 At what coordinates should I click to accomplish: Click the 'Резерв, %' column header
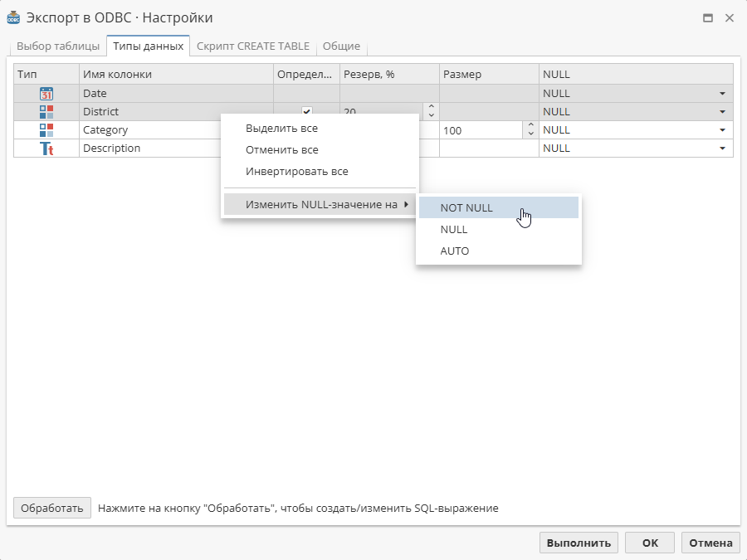click(x=389, y=75)
